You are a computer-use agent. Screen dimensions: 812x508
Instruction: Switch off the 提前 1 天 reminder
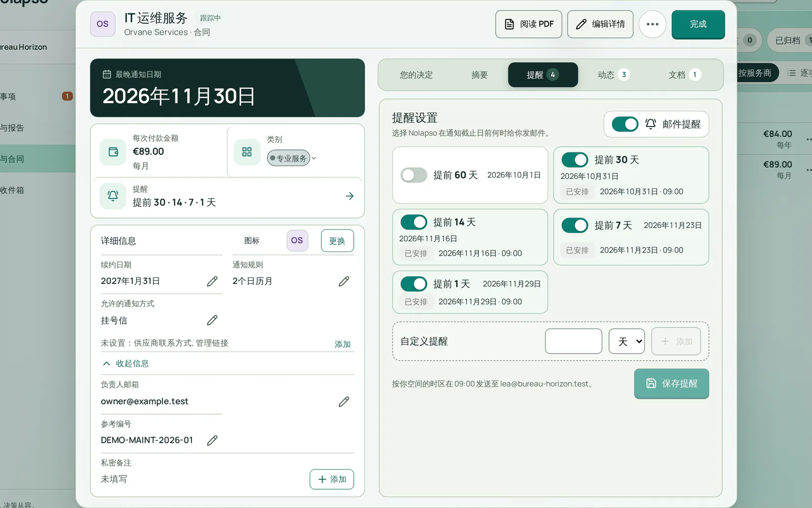pyautogui.click(x=414, y=283)
